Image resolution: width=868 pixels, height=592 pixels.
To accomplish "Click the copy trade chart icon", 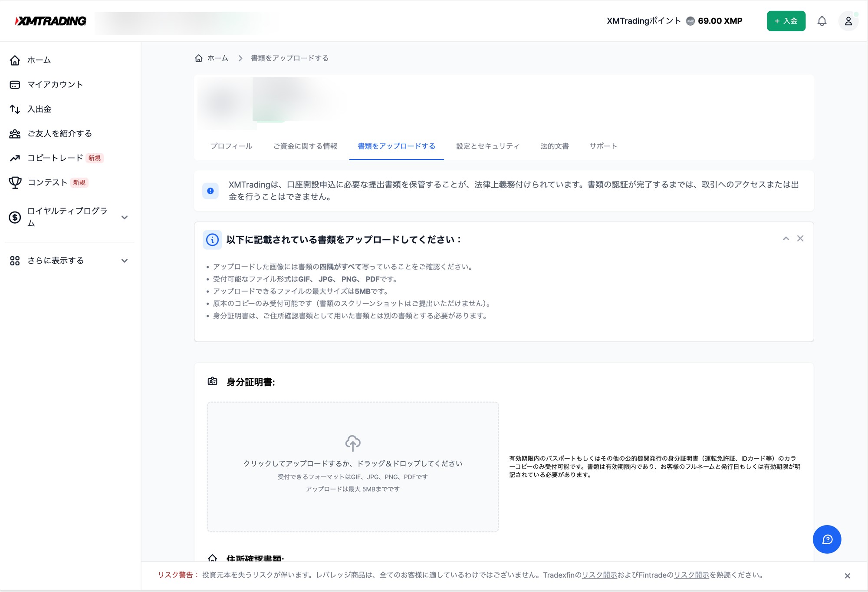I will click(15, 158).
